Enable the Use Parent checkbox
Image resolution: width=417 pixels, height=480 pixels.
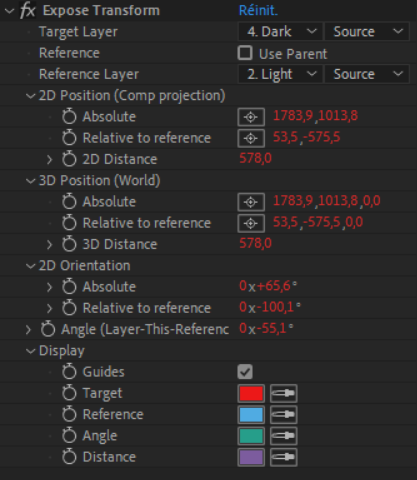coord(245,53)
